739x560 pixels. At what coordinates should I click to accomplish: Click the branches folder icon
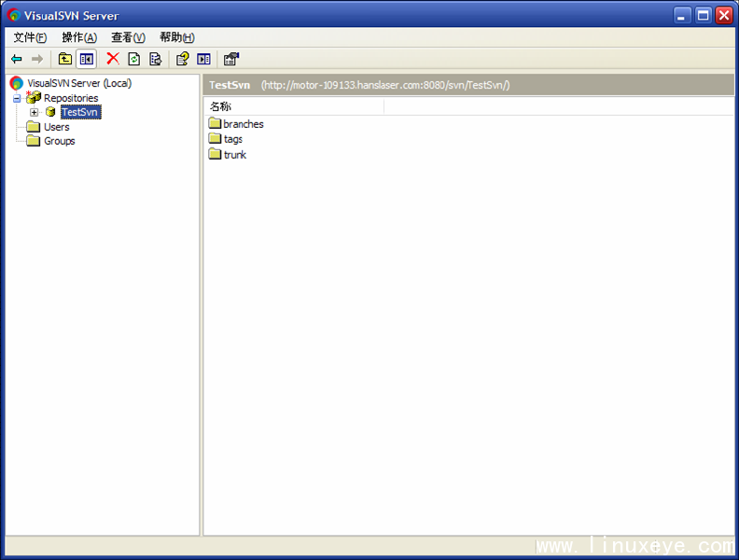point(215,123)
